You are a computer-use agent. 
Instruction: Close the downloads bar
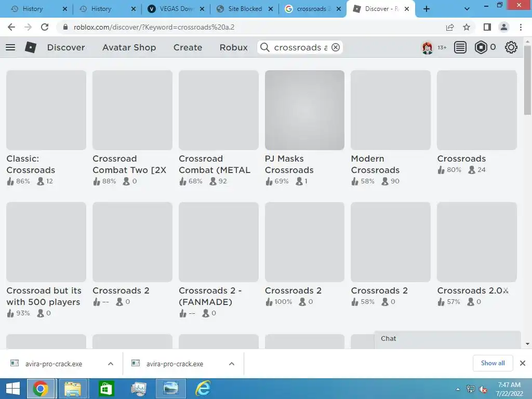(x=523, y=363)
